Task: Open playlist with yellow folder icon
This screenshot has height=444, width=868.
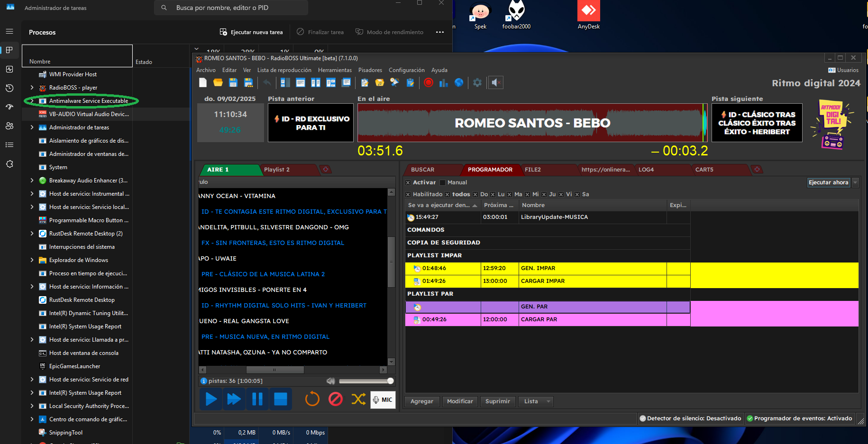Action: [x=218, y=82]
